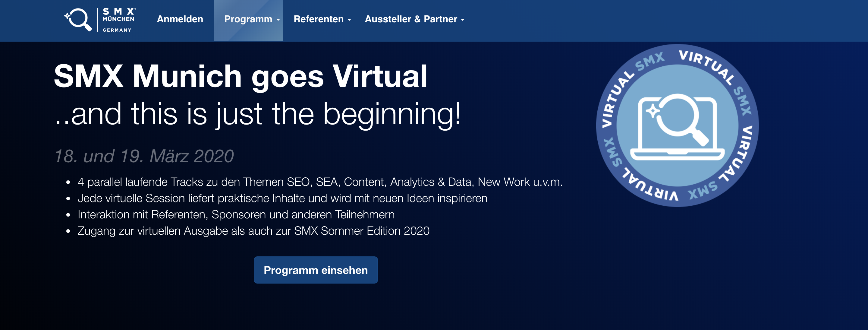868x330 pixels.
Task: Click the sparkle star on the badge laptop screen
Action: point(653,111)
